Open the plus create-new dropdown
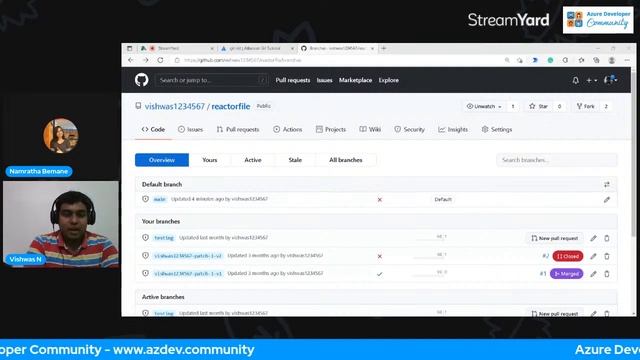This screenshot has width=640, height=360. pyautogui.click(x=591, y=80)
